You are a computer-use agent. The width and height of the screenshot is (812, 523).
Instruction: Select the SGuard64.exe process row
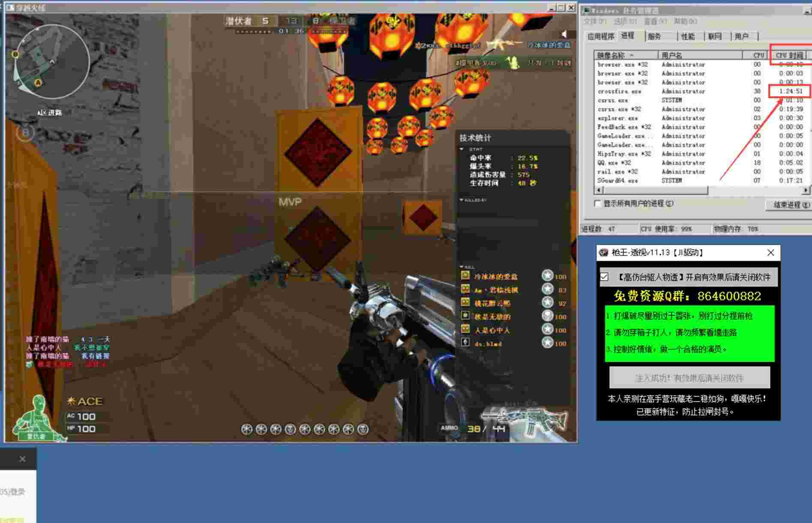click(x=702, y=180)
